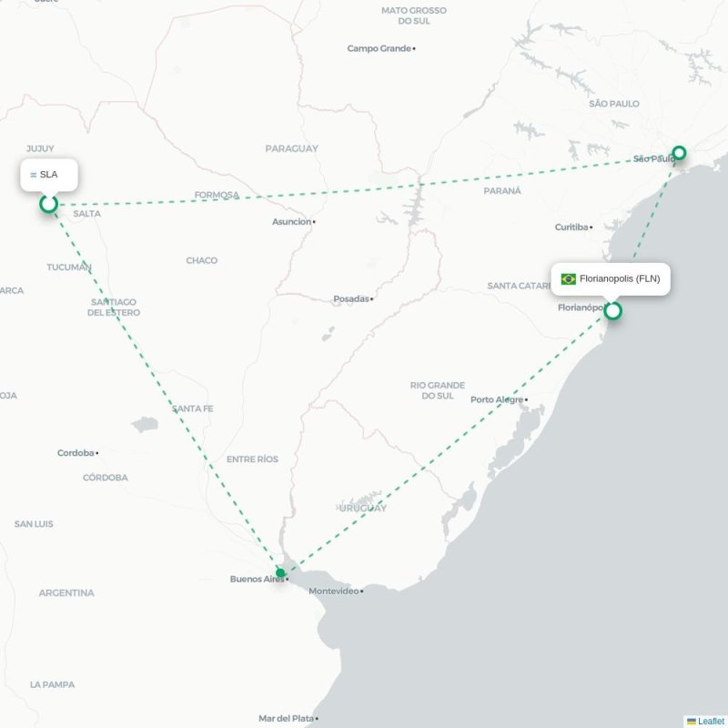Click the Asuncion city label

(x=291, y=221)
